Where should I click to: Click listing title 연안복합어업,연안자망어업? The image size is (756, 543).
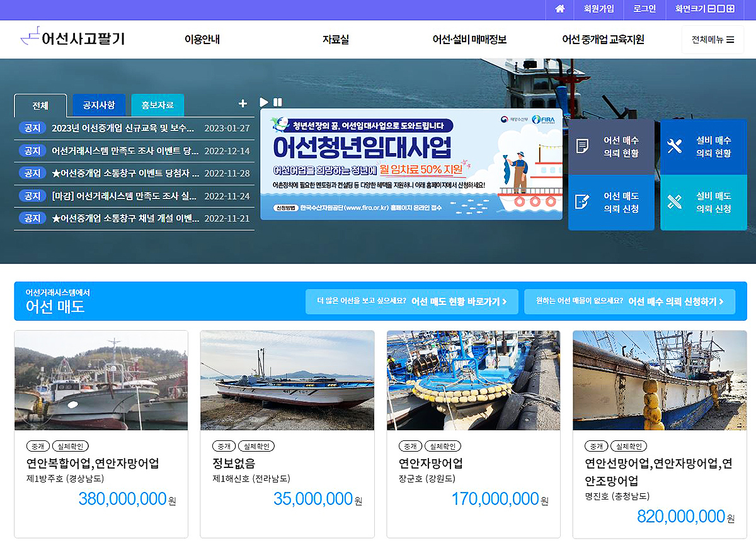(x=93, y=464)
